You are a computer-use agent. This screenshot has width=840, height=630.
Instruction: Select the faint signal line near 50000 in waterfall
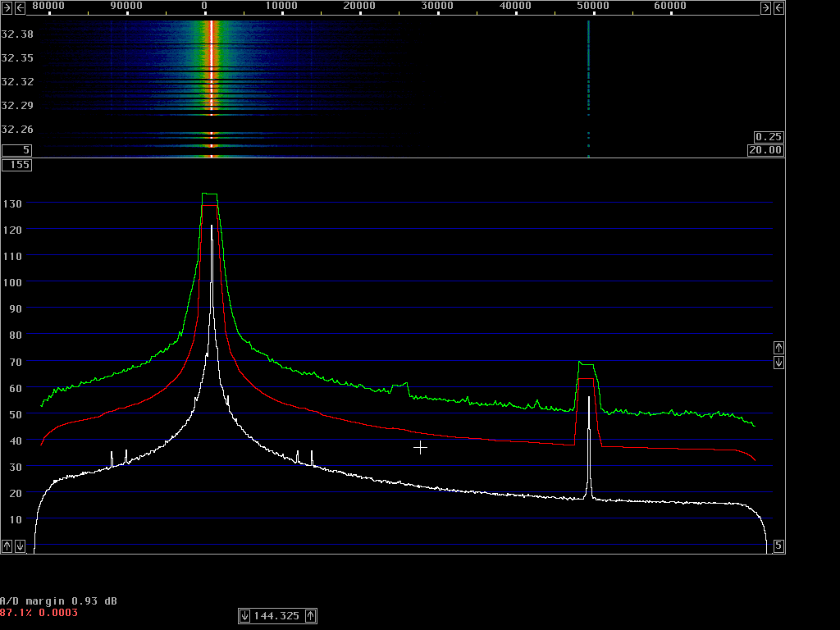pos(589,89)
